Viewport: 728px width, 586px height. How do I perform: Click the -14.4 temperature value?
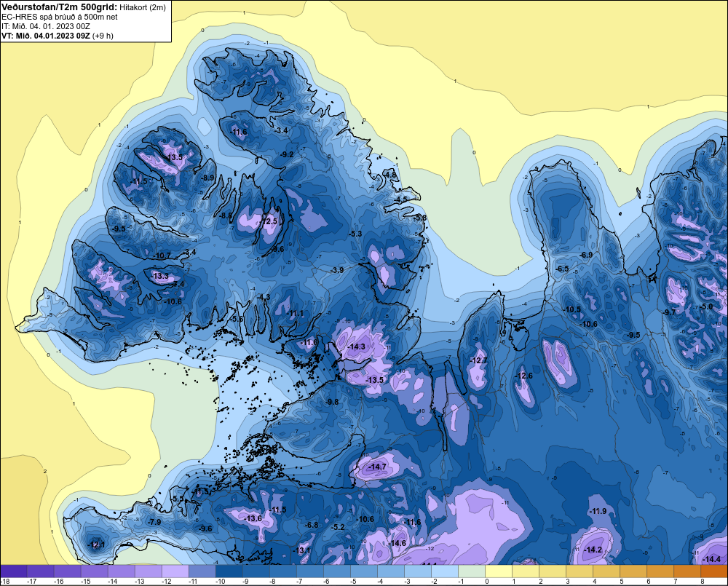712,560
